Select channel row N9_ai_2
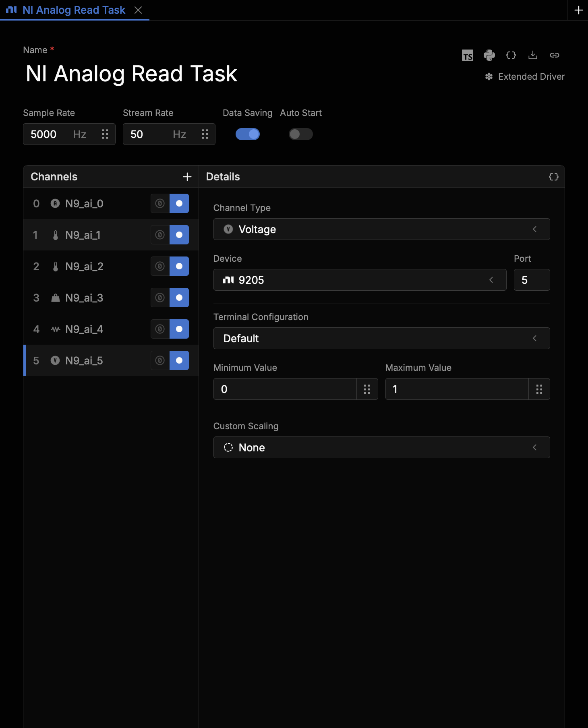Image resolution: width=588 pixels, height=728 pixels. (x=111, y=266)
